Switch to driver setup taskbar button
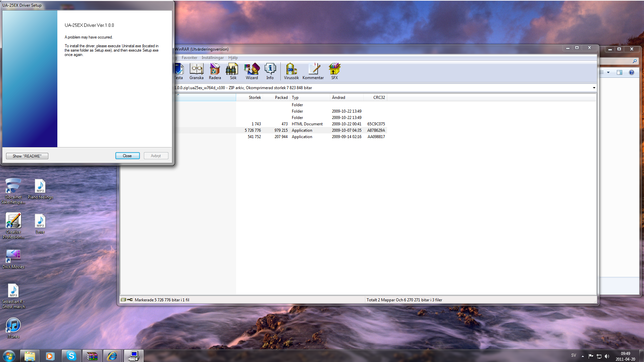This screenshot has width=644, height=362. click(x=133, y=356)
